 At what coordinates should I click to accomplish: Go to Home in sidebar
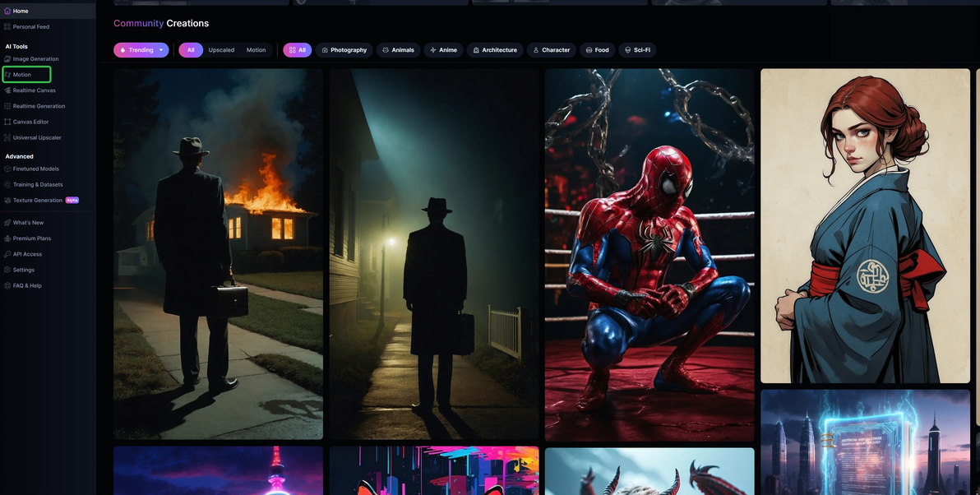[x=21, y=12]
